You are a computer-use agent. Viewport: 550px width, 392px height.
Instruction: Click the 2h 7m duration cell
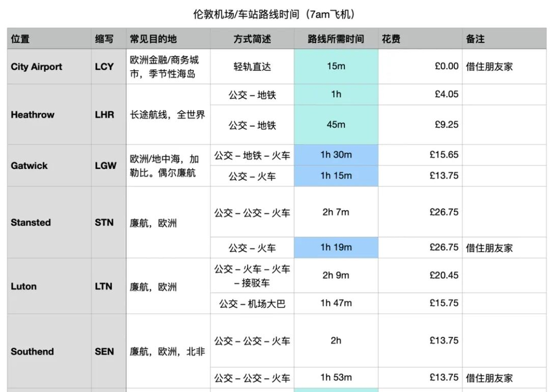[x=336, y=212]
